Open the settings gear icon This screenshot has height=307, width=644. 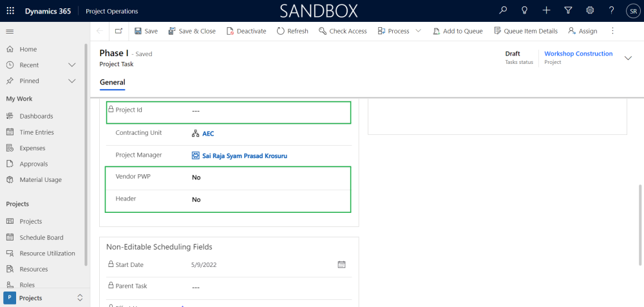pyautogui.click(x=590, y=11)
